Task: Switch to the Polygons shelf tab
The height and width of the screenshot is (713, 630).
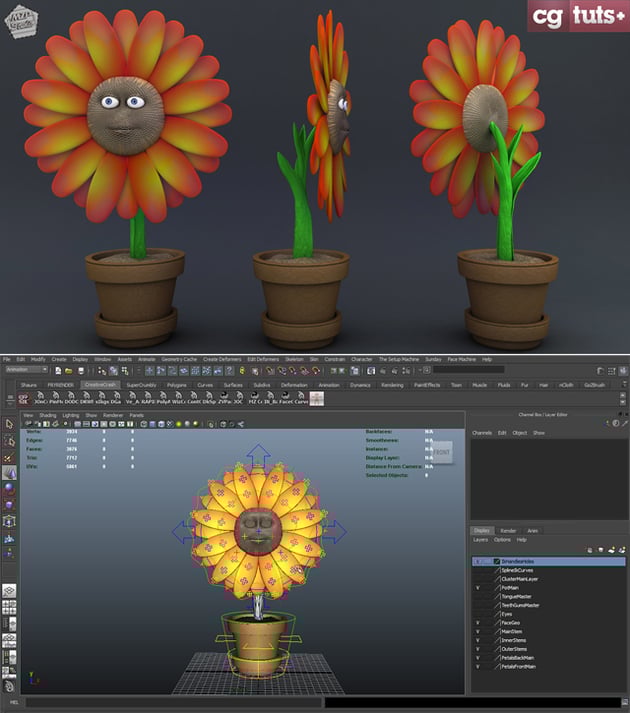Action: click(x=175, y=384)
